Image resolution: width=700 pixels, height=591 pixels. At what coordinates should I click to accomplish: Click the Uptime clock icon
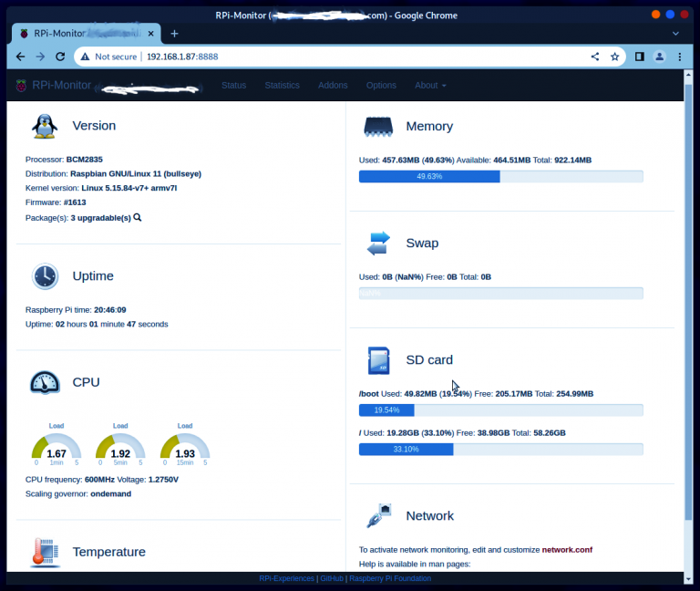pyautogui.click(x=45, y=276)
